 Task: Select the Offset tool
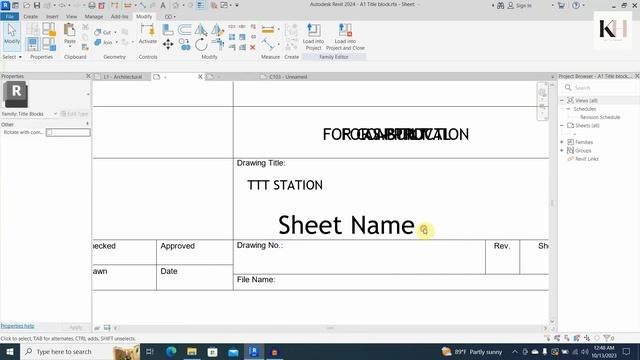point(184,29)
